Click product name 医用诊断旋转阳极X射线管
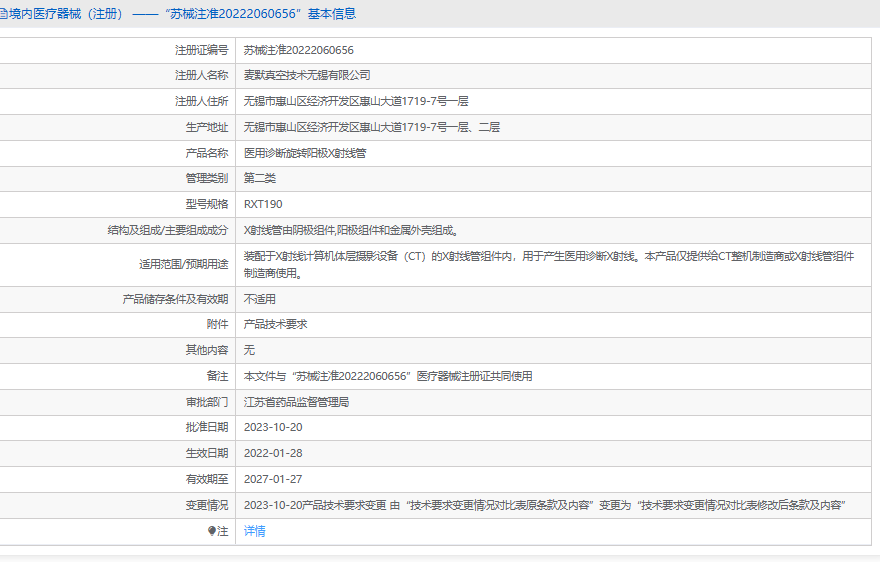880x562 pixels. click(305, 153)
